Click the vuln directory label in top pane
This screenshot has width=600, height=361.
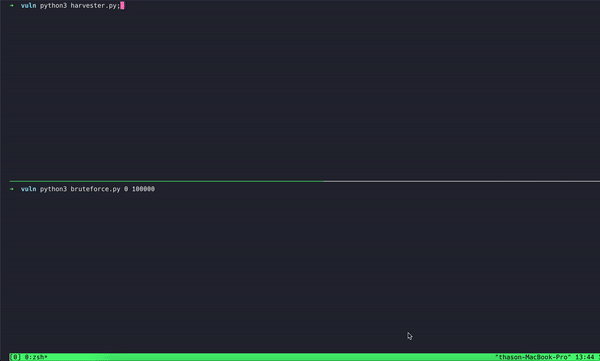click(x=28, y=6)
